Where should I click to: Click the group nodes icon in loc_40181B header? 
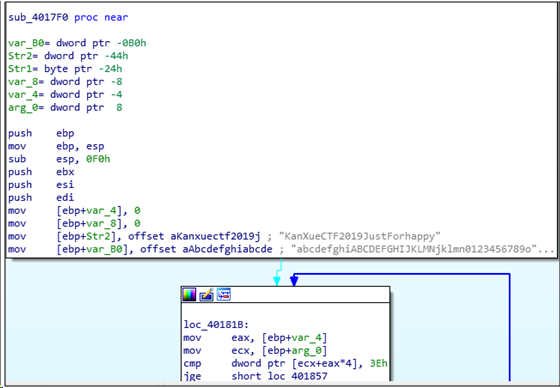click(x=224, y=295)
